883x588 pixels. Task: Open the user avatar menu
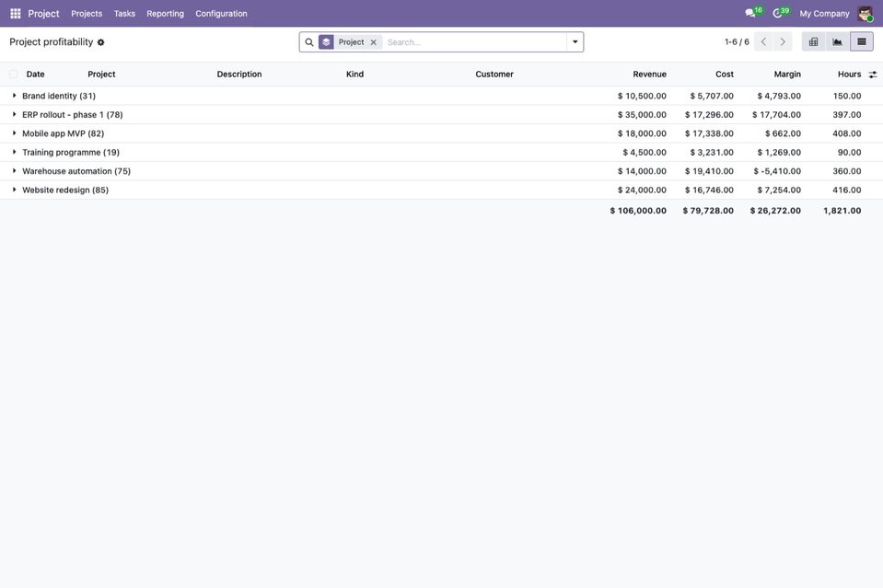click(x=865, y=14)
